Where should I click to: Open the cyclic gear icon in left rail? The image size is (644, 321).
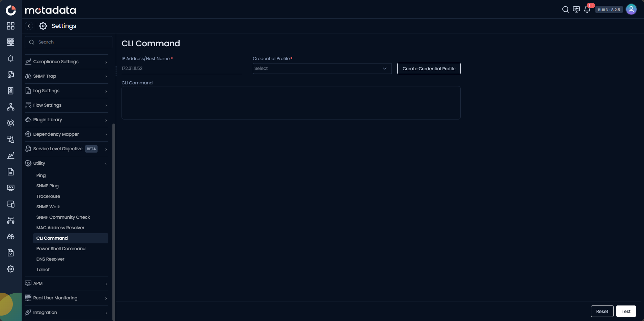click(11, 123)
